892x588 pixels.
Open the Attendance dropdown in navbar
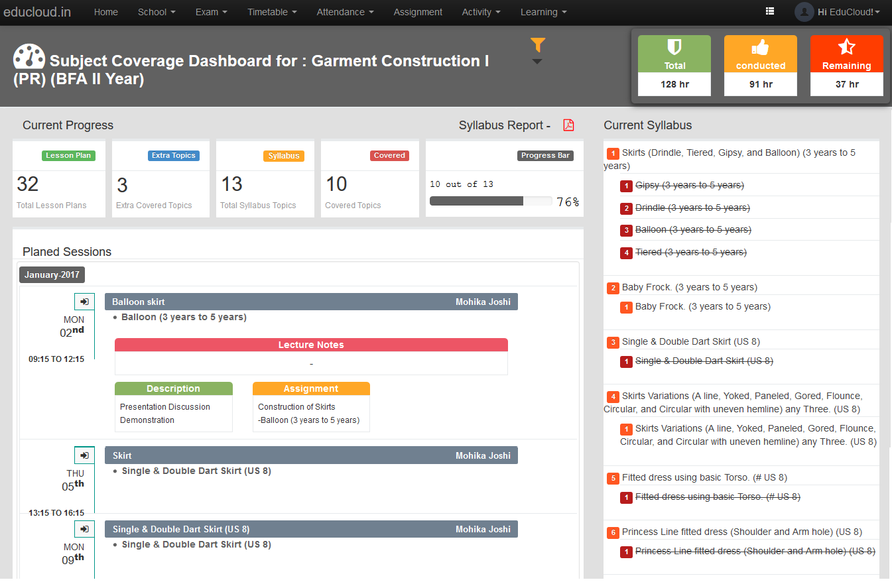click(345, 12)
